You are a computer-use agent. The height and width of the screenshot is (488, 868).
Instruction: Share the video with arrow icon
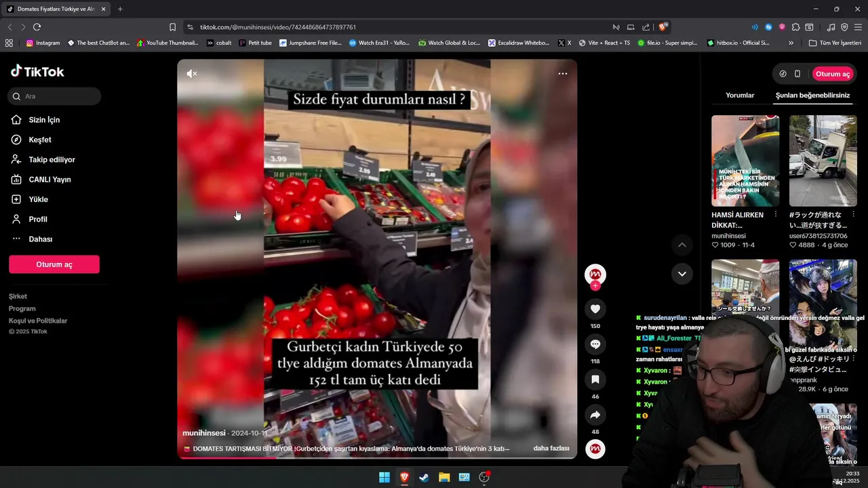pos(595,415)
